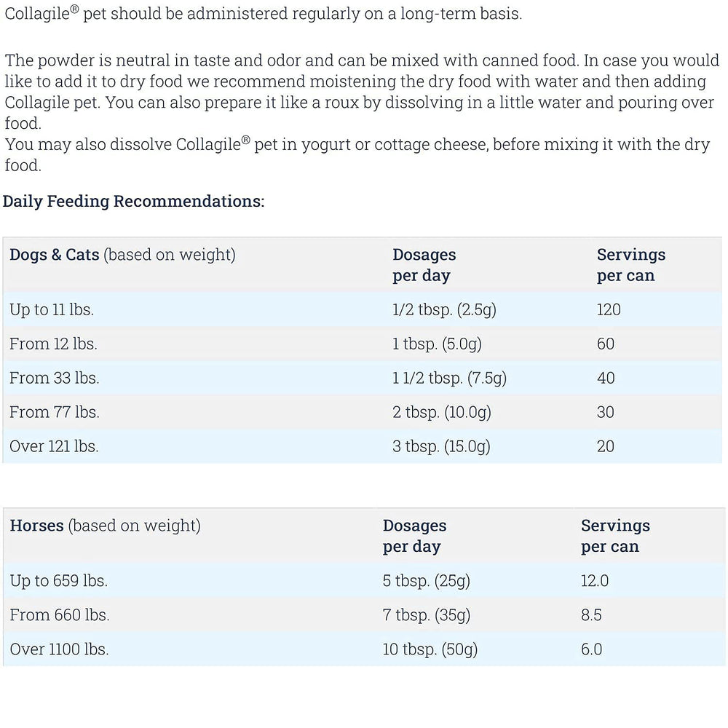Click the Daily Feeding Recommendations heading

click(133, 202)
